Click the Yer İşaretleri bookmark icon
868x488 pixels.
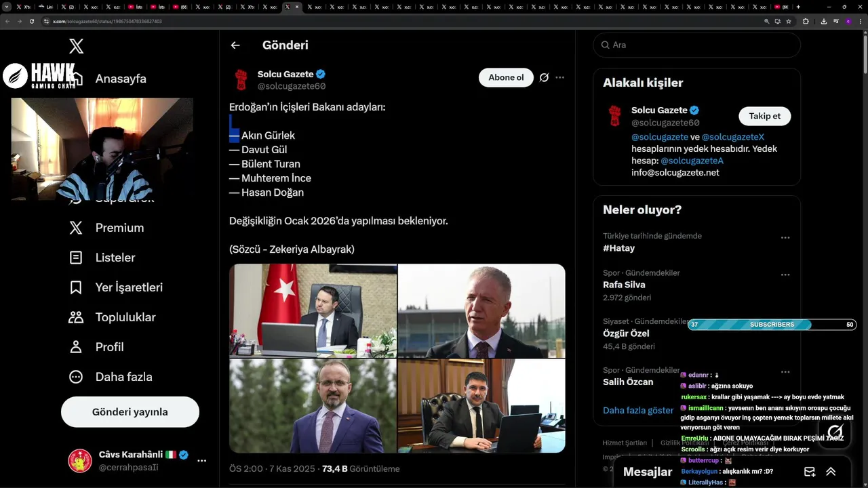(76, 287)
